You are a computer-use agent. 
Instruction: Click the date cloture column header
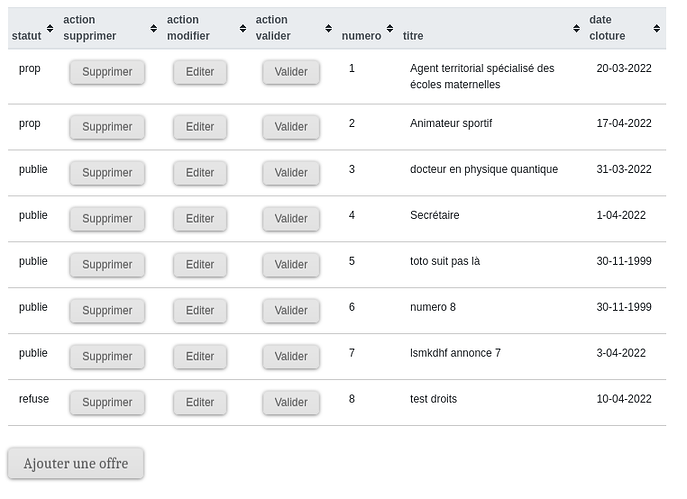[607, 28]
